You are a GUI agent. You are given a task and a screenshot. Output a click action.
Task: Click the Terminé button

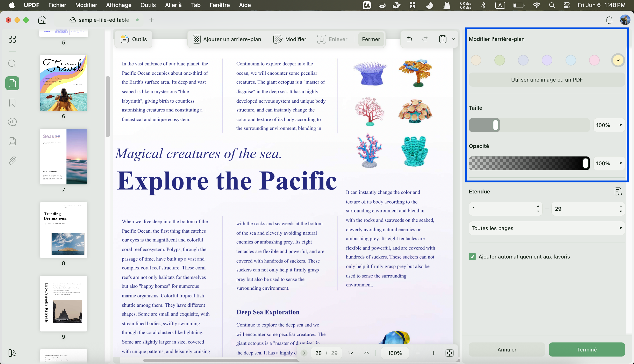[x=587, y=349]
